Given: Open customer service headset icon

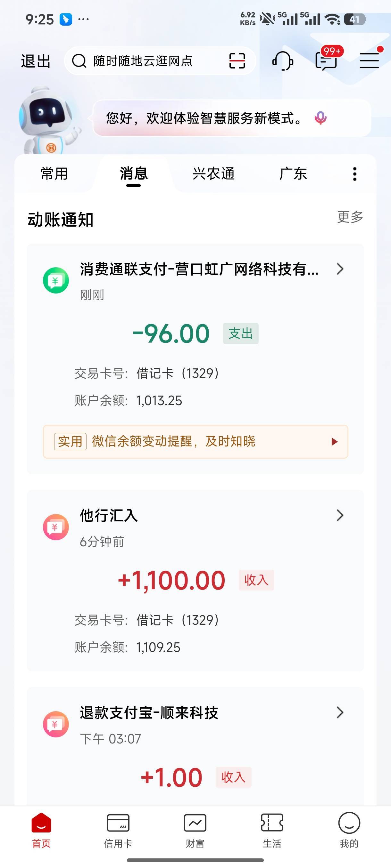Looking at the screenshot, I should pos(282,61).
